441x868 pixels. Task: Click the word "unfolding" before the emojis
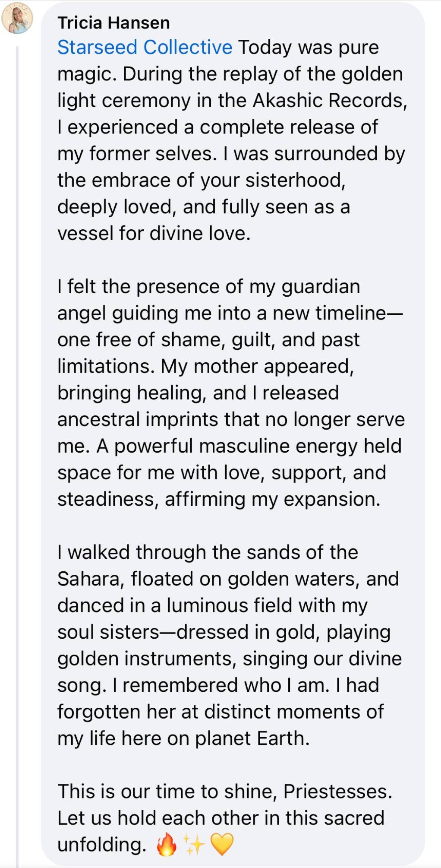click(x=102, y=845)
